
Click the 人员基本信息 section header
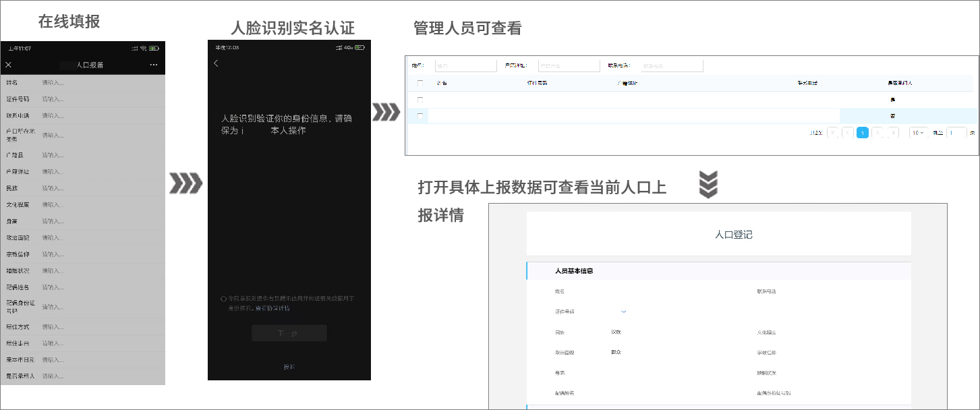pos(574,271)
